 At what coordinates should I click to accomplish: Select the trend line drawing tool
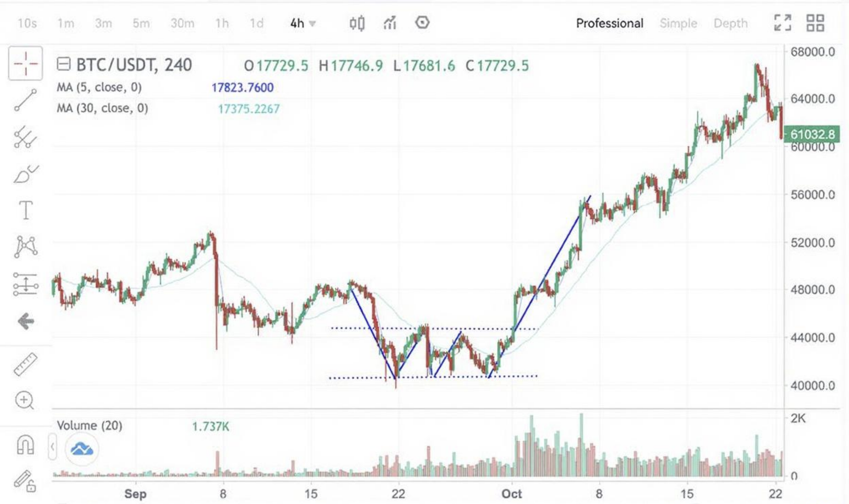25,100
